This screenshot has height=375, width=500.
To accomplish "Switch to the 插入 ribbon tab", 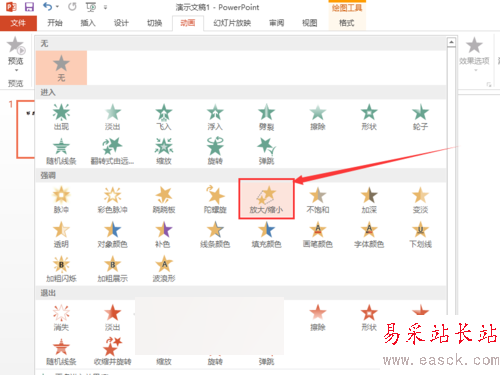I will [x=88, y=23].
